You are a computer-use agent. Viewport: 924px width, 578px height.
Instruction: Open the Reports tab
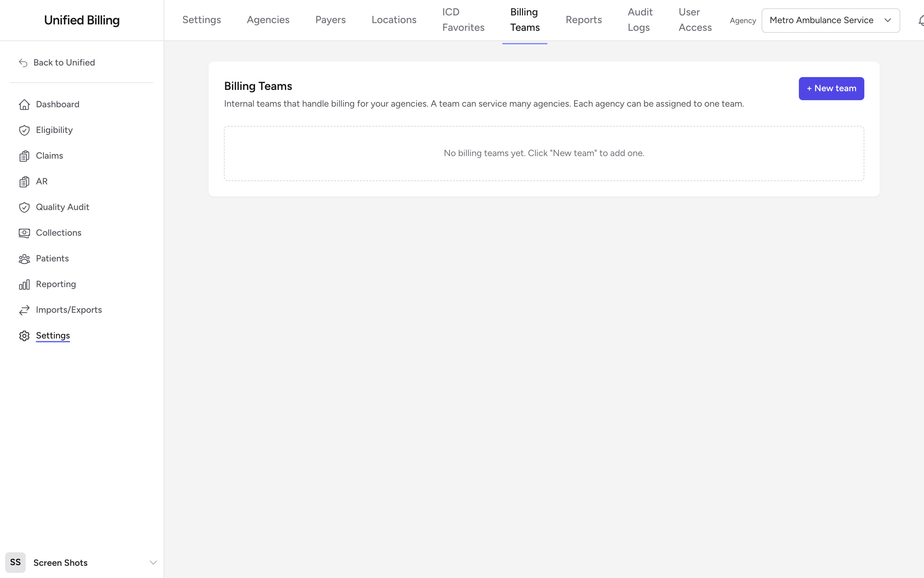(x=583, y=20)
